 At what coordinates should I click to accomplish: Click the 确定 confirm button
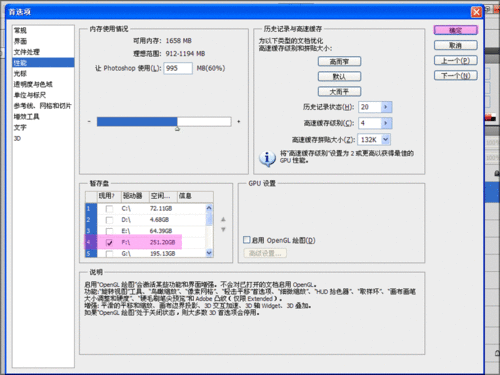pyautogui.click(x=456, y=30)
